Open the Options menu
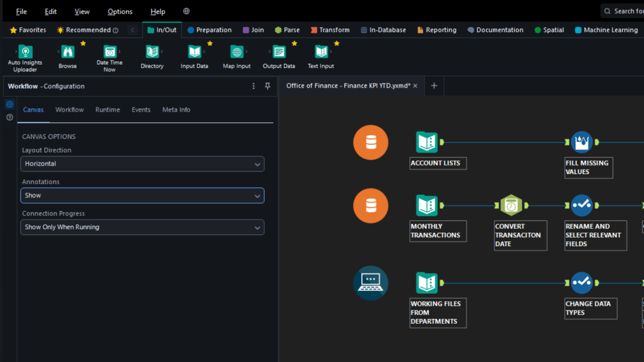Screen dimensions: 644x362 click(x=120, y=11)
